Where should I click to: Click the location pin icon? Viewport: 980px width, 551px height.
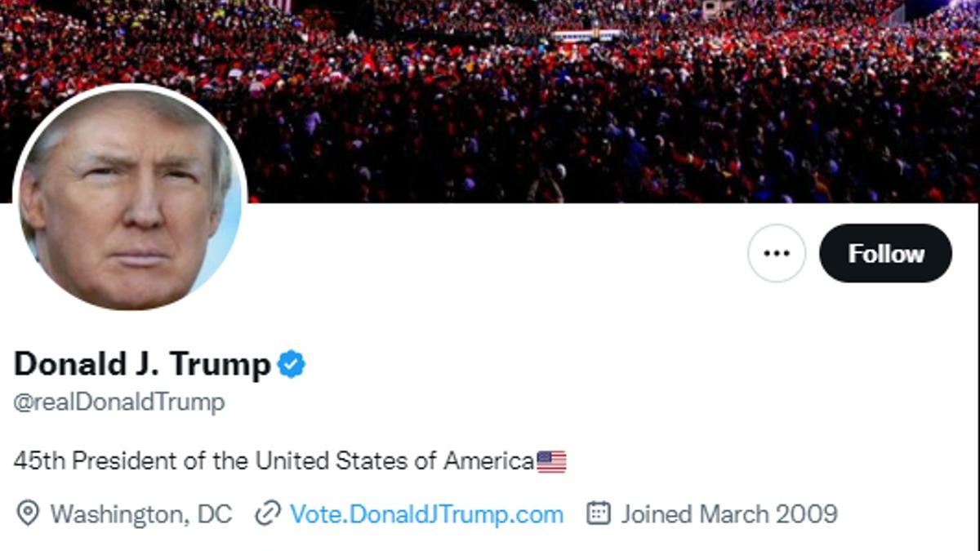click(x=28, y=513)
